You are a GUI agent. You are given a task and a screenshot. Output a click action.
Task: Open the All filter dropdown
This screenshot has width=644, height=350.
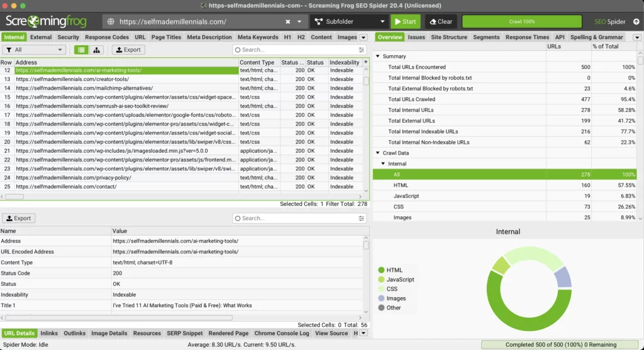34,50
